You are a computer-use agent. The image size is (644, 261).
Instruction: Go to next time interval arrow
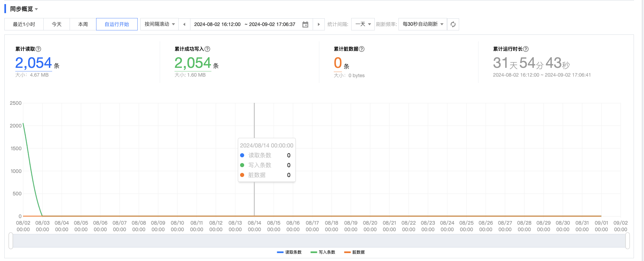click(x=318, y=24)
